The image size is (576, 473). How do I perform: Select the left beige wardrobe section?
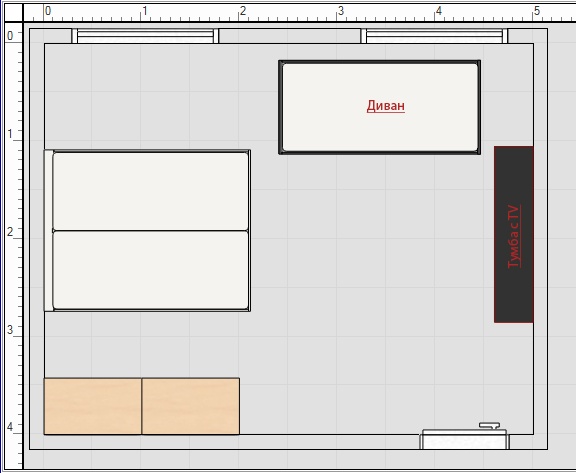[93, 406]
